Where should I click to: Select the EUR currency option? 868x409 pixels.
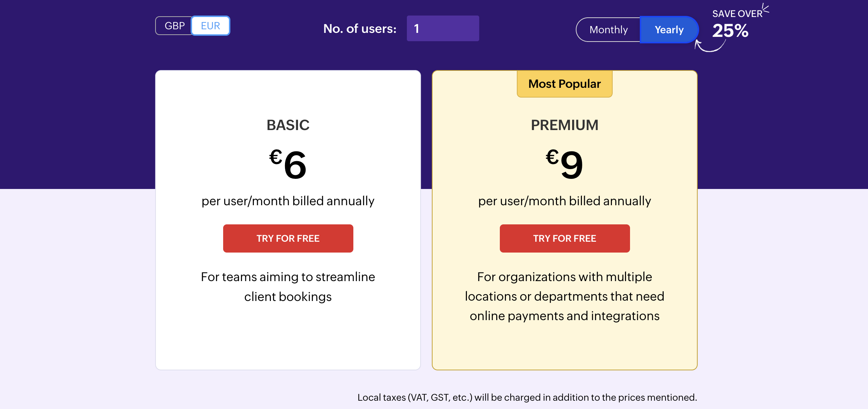coord(210,25)
